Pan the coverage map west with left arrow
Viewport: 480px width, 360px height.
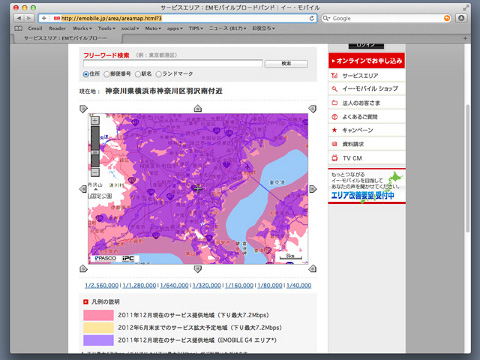pos(83,189)
